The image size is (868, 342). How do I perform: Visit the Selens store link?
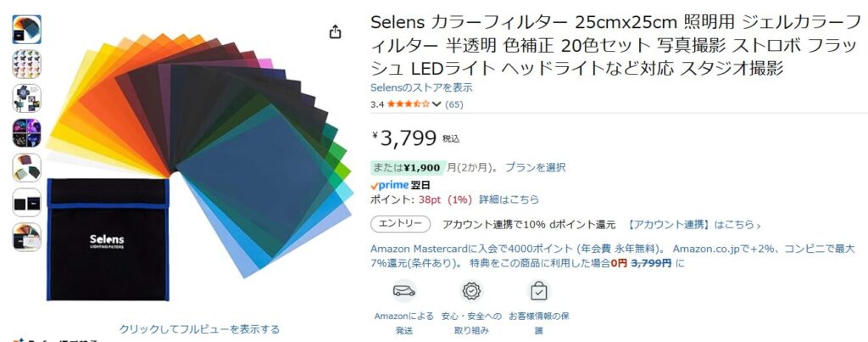(421, 87)
